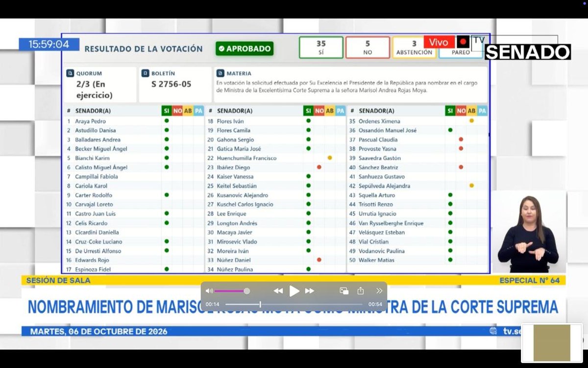Select senator row Espinoza Fidel
Viewport: 588px width, 368px height.
133,269
